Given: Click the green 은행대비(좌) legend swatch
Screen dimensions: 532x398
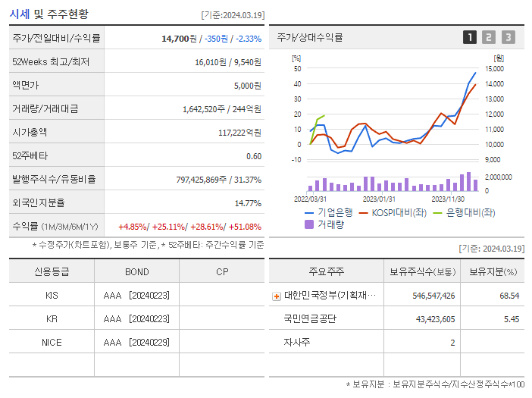Looking at the screenshot, I should tap(438, 213).
